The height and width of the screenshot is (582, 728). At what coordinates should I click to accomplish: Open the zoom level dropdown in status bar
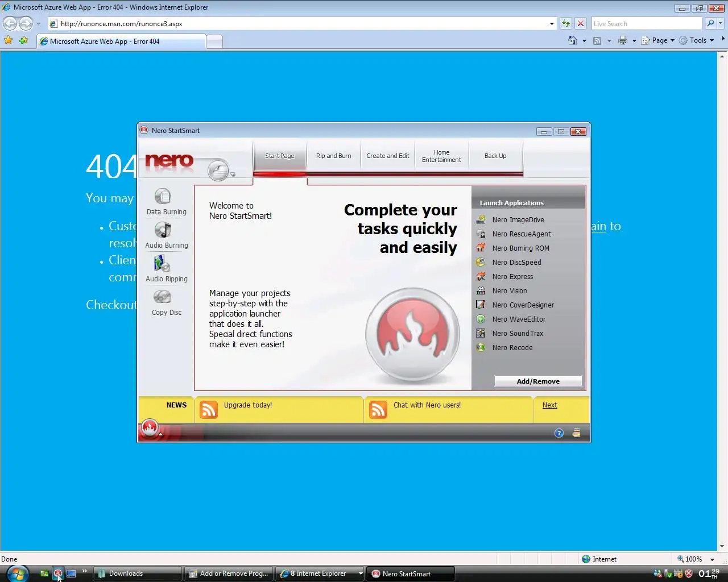(x=712, y=559)
